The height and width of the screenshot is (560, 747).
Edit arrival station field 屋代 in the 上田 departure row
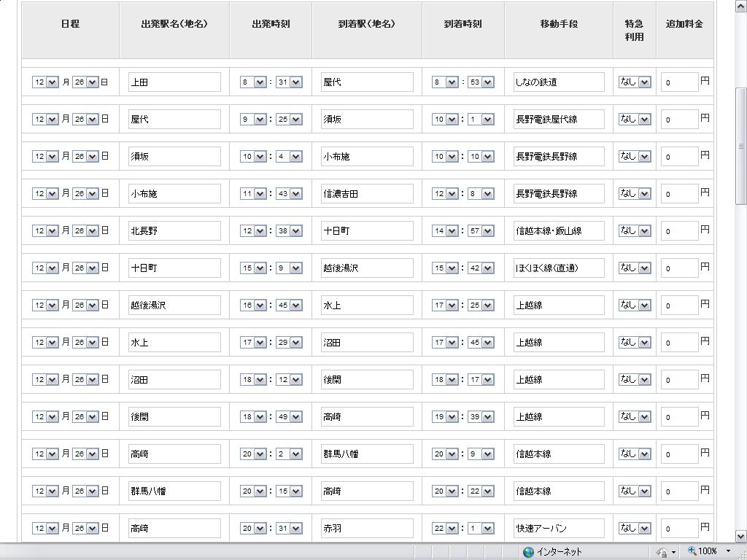[367, 82]
